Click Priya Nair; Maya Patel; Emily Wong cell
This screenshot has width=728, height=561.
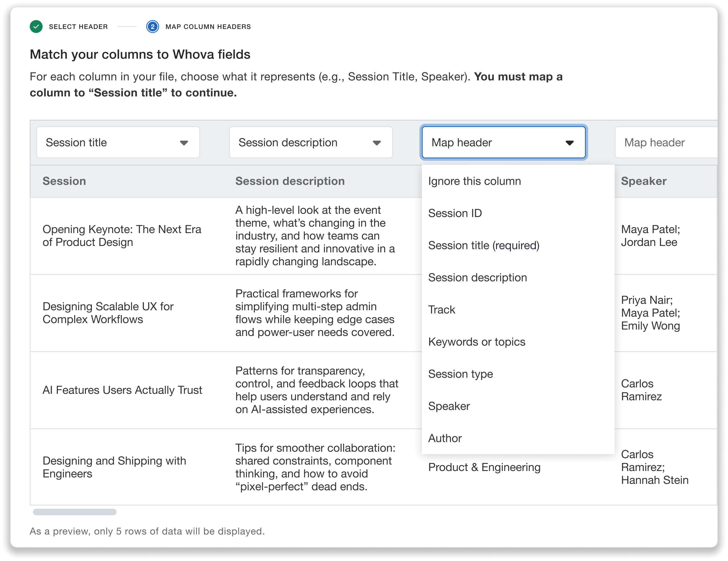coord(666,313)
